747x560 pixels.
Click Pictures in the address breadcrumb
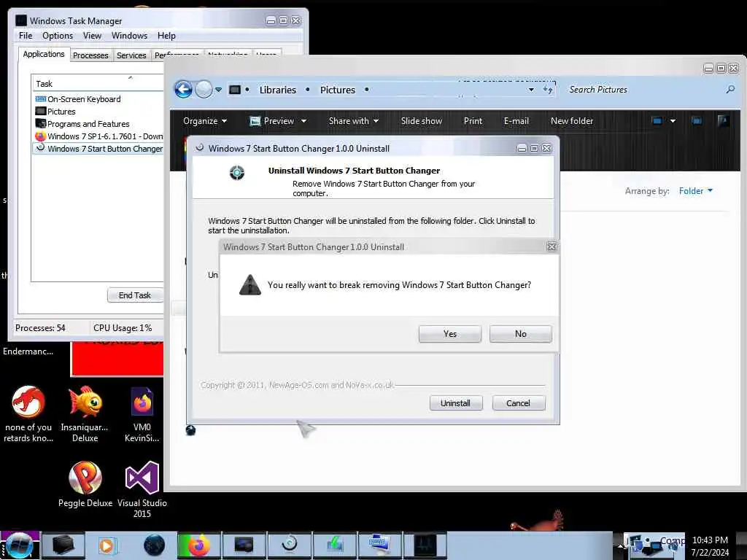click(337, 90)
